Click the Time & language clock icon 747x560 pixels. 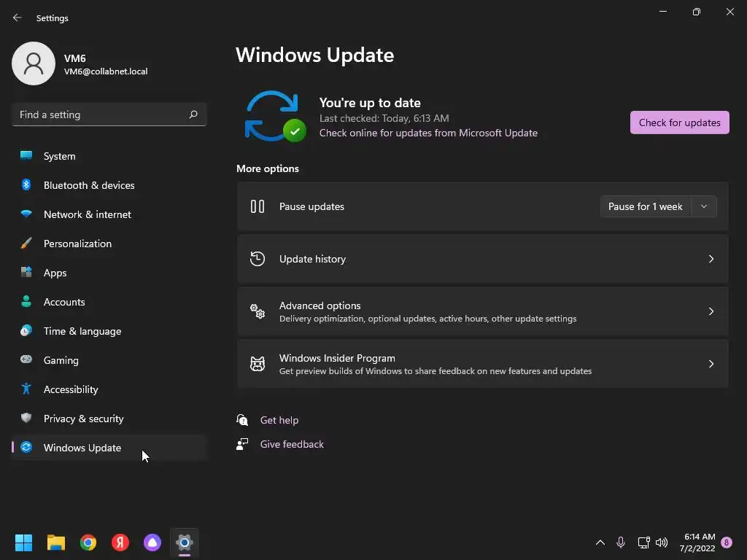pos(26,330)
